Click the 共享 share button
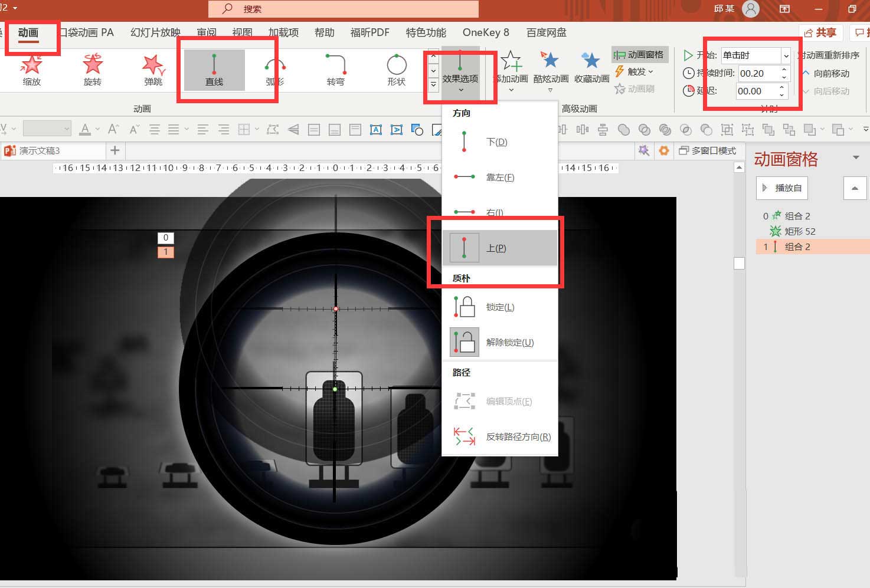 pos(822,32)
